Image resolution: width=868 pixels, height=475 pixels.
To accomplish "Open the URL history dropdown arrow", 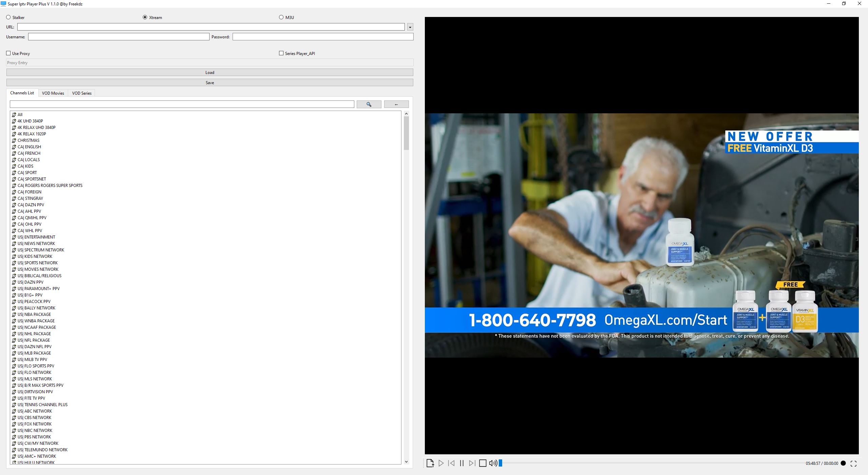I will coord(410,27).
